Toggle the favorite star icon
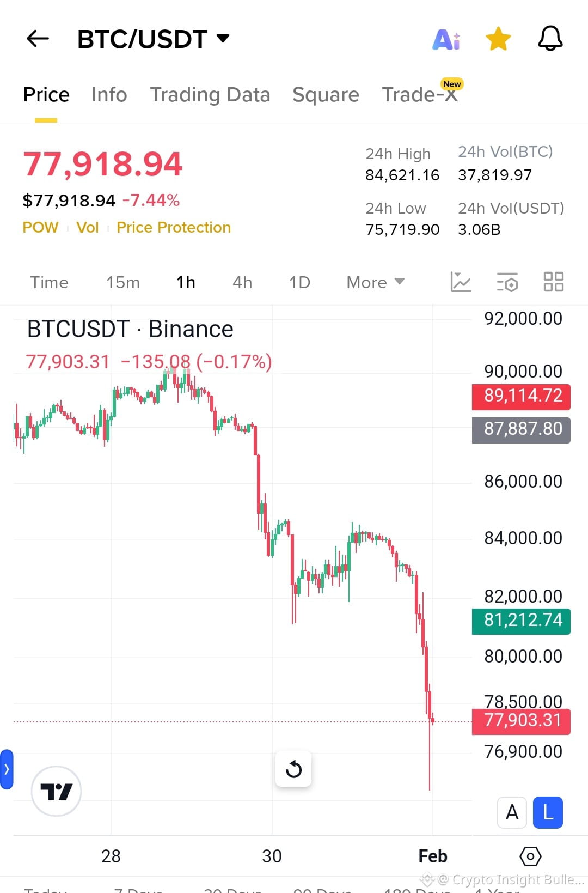The width and height of the screenshot is (588, 893). (x=498, y=39)
